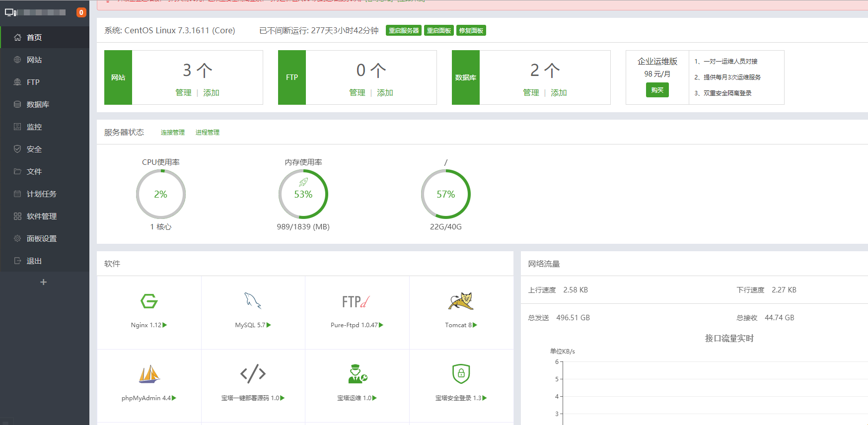Click the arrow beside Tomcat 8
This screenshot has height=425, width=868.
coord(475,325)
